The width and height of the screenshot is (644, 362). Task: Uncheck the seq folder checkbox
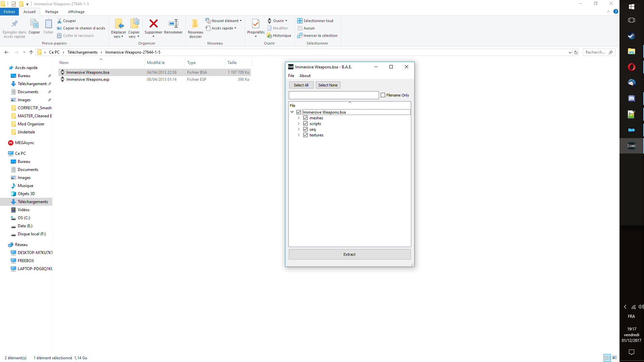[x=305, y=129]
